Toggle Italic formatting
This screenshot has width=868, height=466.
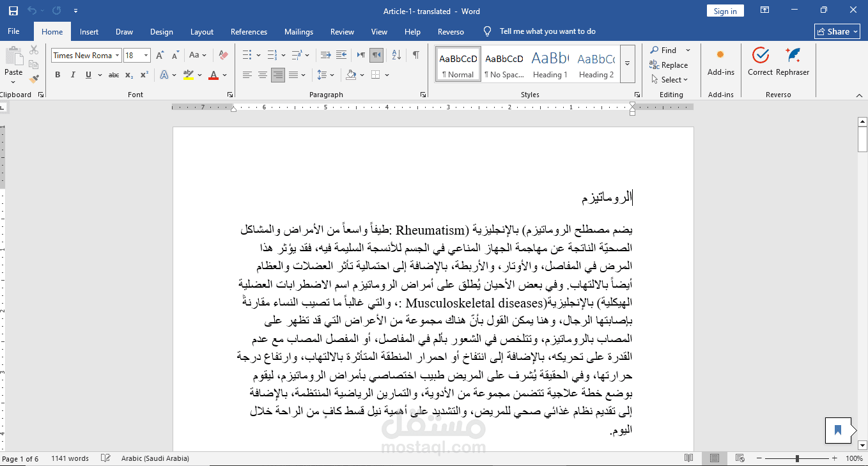[73, 75]
